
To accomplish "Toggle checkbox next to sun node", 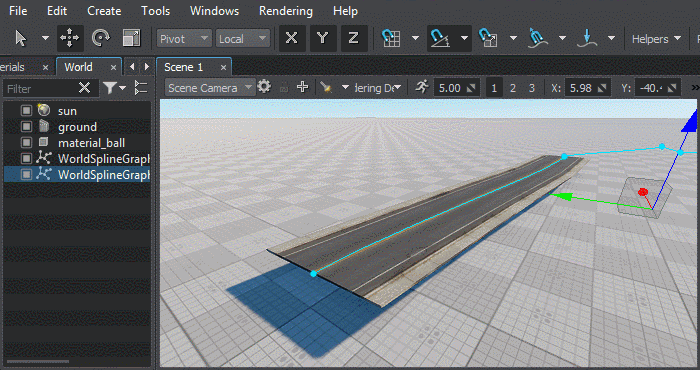I will (26, 110).
